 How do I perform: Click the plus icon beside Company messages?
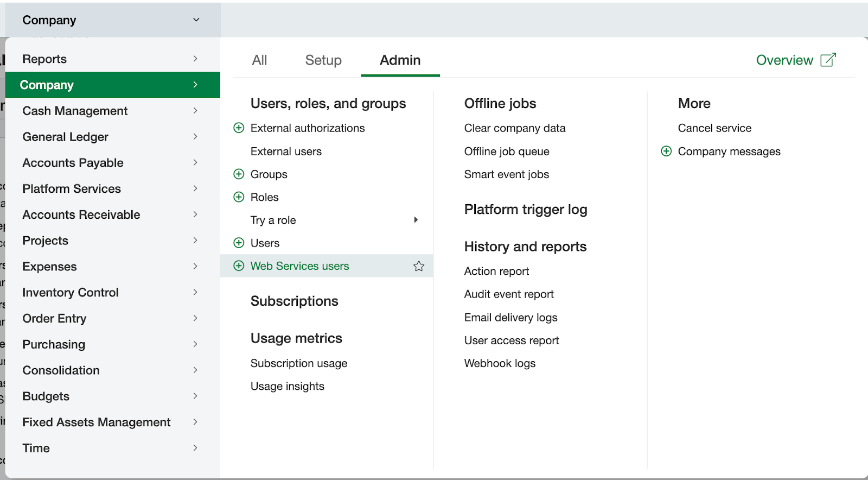coord(666,151)
